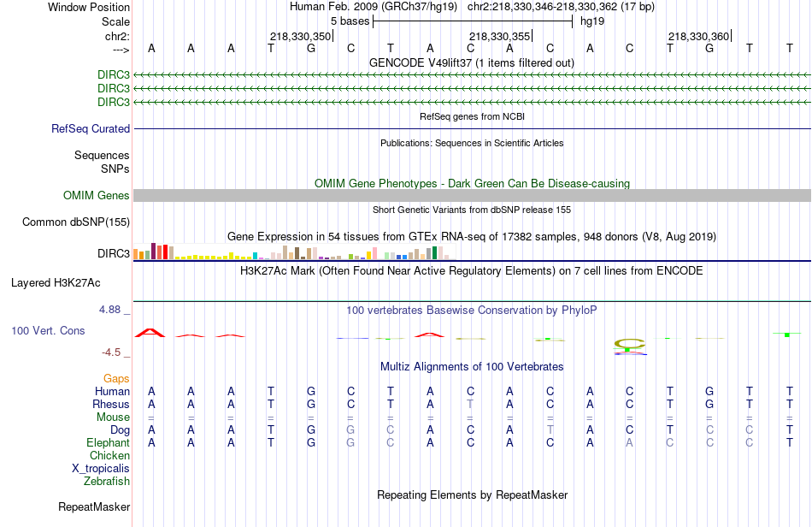Click the RefSeq Curated track label
The image size is (812, 527).
coord(91,128)
